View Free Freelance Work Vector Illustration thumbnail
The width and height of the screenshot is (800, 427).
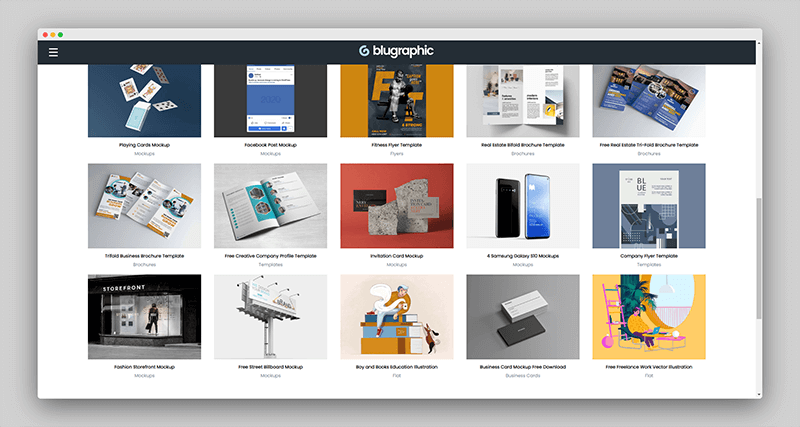(648, 316)
